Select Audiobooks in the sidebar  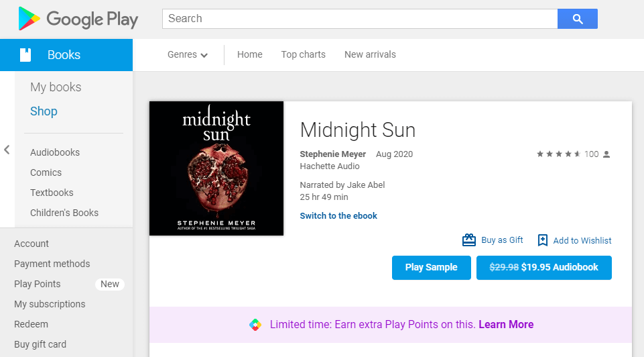55,152
